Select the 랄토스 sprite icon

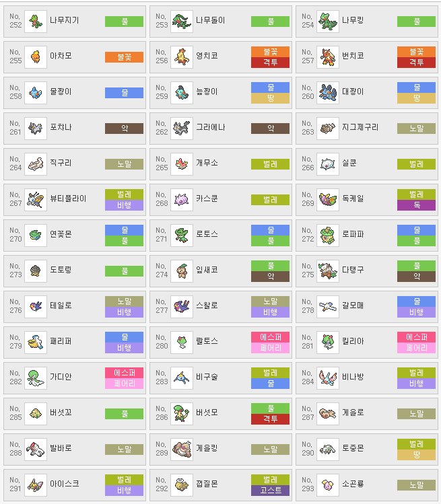[x=182, y=343]
